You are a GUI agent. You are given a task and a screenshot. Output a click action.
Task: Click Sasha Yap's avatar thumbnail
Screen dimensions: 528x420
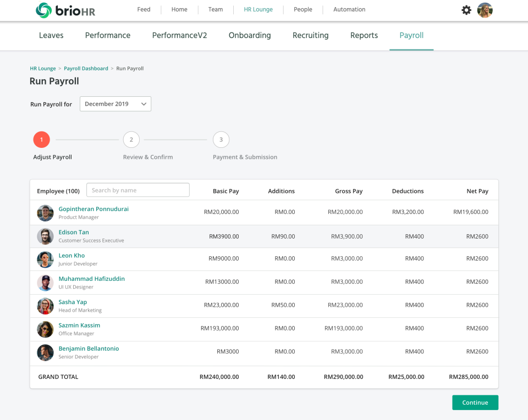click(45, 306)
